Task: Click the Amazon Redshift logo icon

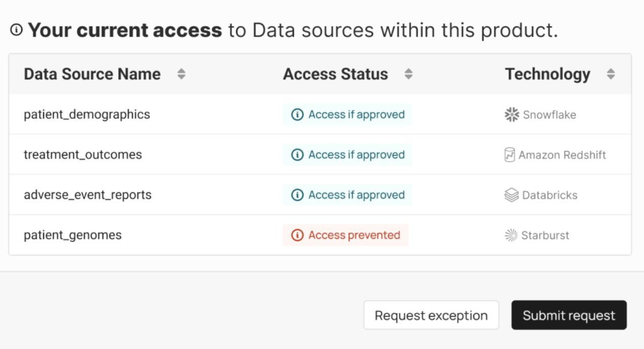Action: tap(510, 155)
